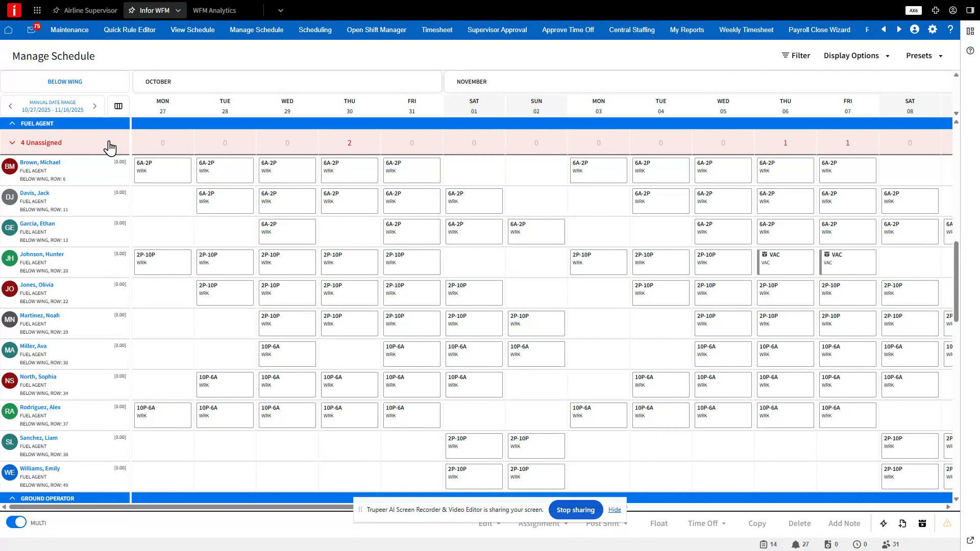Click the help question mark icon
The height and width of the screenshot is (551, 980).
[x=950, y=30]
